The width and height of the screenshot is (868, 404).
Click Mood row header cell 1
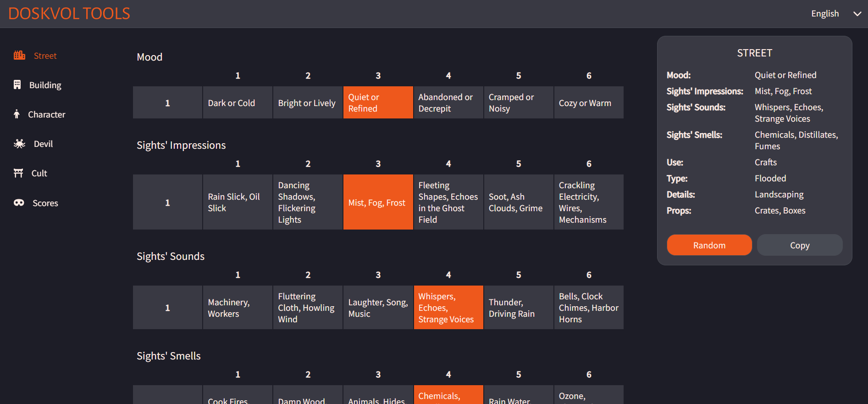pyautogui.click(x=167, y=103)
